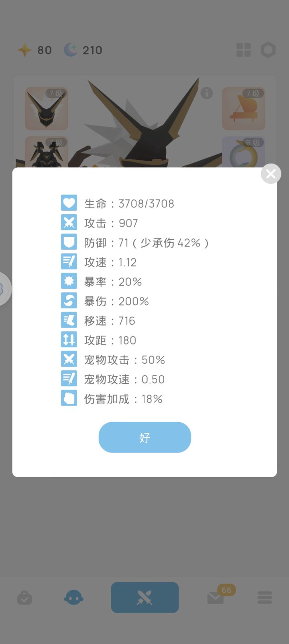The height and width of the screenshot is (644, 289).
Task: Select the level 7 piano item
Action: [x=244, y=109]
